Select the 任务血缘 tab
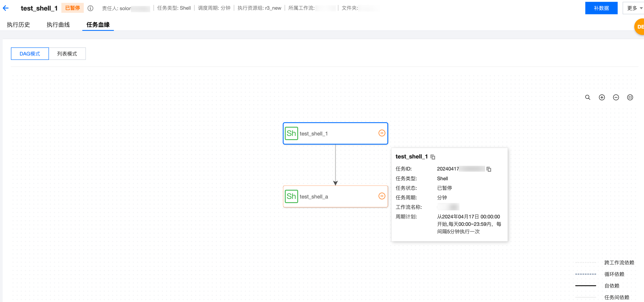This screenshot has height=302, width=644. pos(98,25)
